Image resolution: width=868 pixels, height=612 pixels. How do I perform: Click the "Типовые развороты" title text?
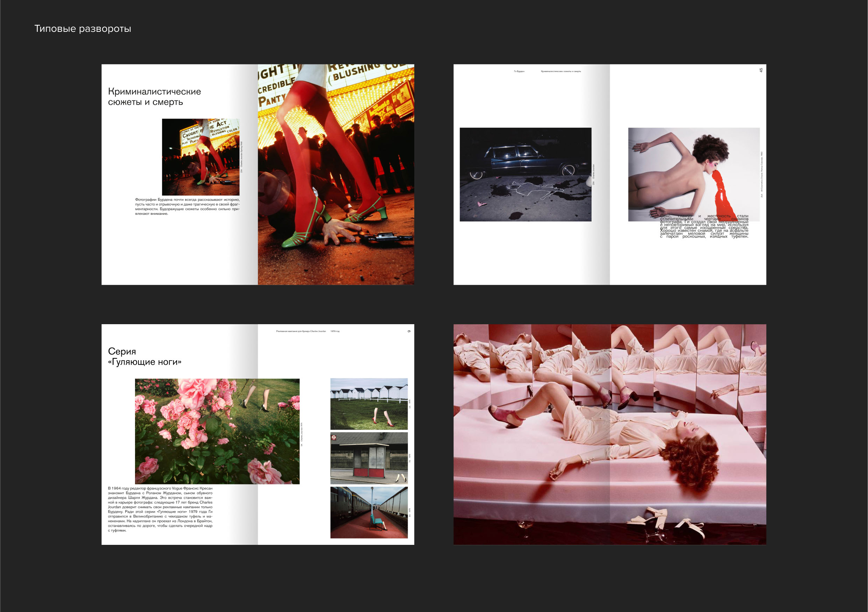(x=83, y=29)
